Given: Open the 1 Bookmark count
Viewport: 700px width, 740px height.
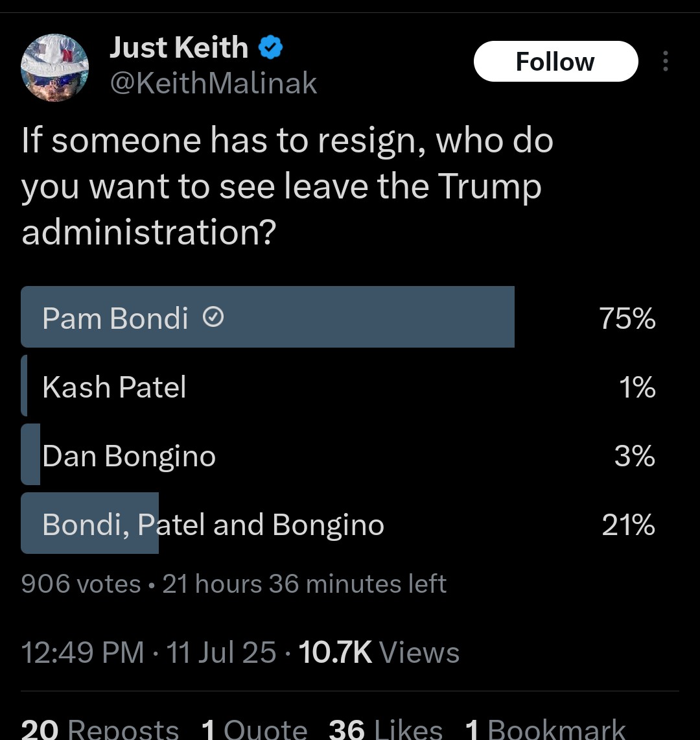Looking at the screenshot, I should point(545,729).
